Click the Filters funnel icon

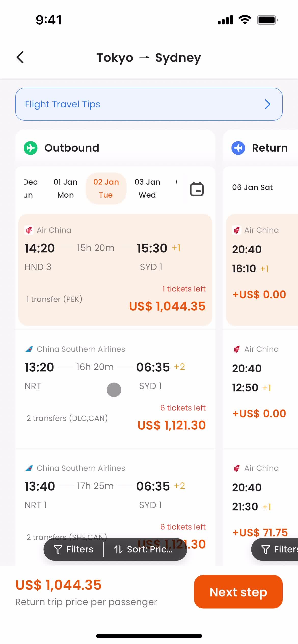[58, 550]
